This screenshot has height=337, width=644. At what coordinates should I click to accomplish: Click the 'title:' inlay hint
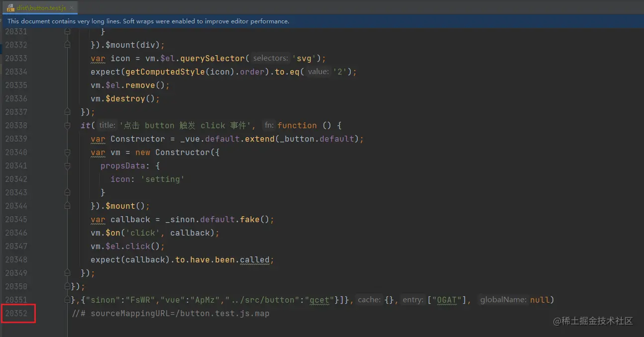(107, 125)
